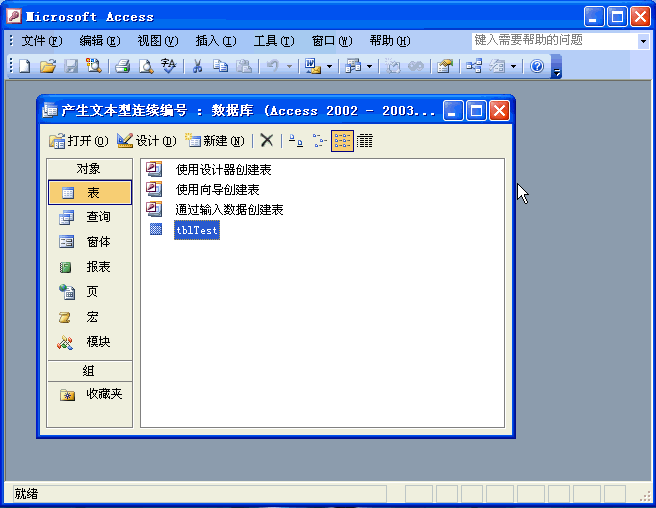The width and height of the screenshot is (656, 508).
Task: Click the Cut scissors icon
Action: point(197,66)
